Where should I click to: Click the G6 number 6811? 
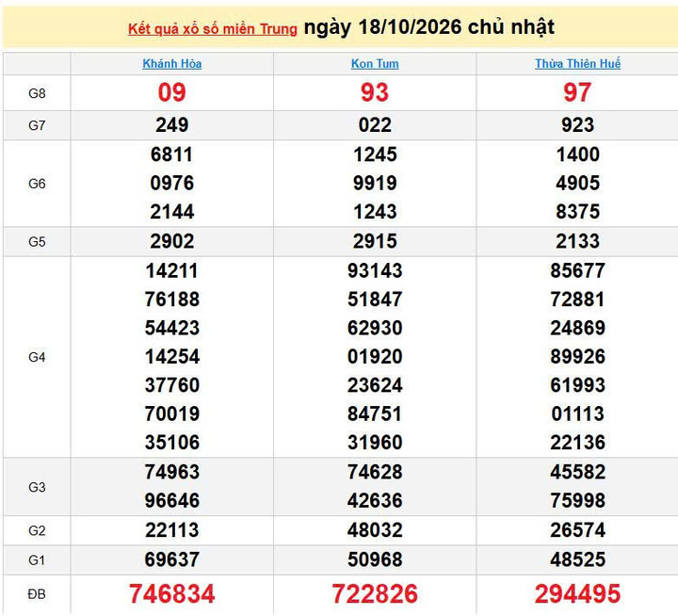point(172,154)
